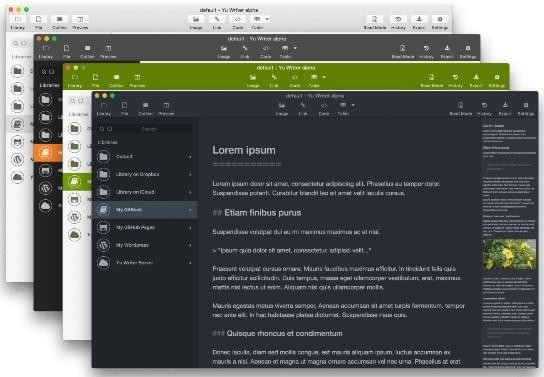Toggle Outline button in front dark-blue window
544x377 pixels.
145,105
